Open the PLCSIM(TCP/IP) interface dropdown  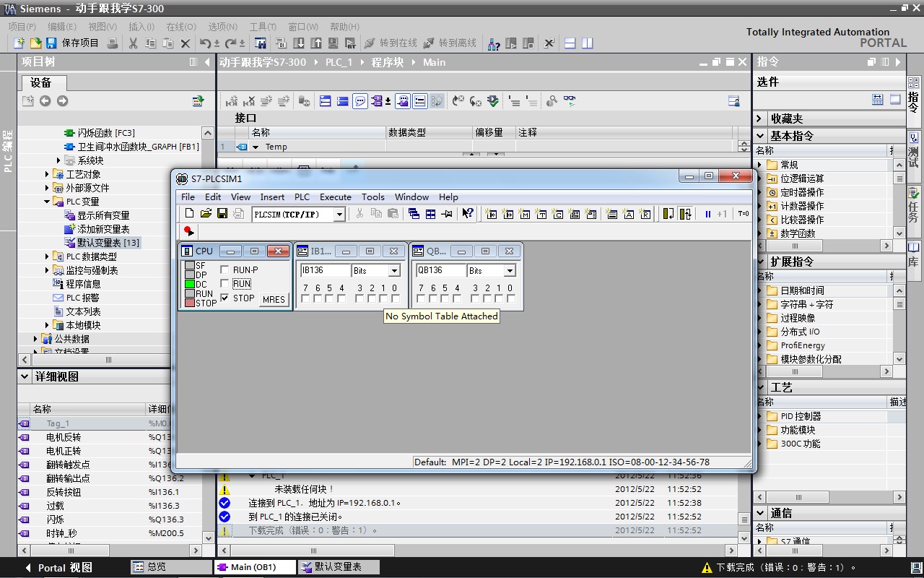(x=339, y=215)
